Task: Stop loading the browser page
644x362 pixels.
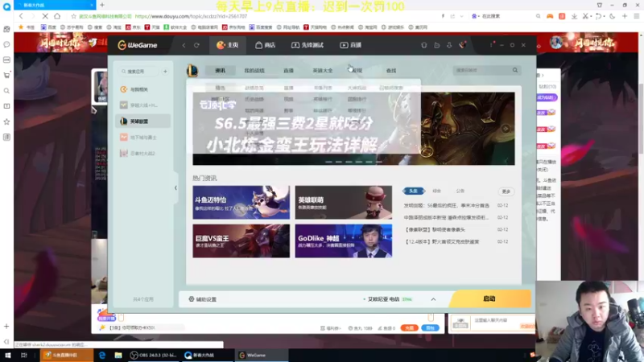Action: click(45, 16)
